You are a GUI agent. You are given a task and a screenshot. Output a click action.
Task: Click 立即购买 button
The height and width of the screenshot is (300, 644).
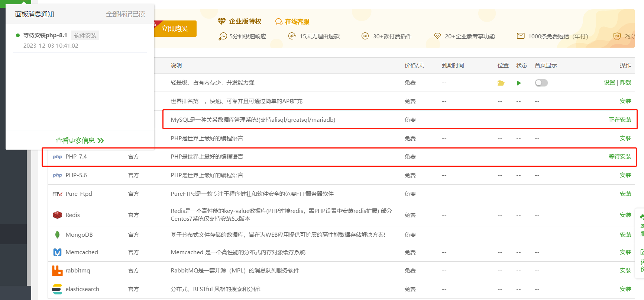coord(175,29)
